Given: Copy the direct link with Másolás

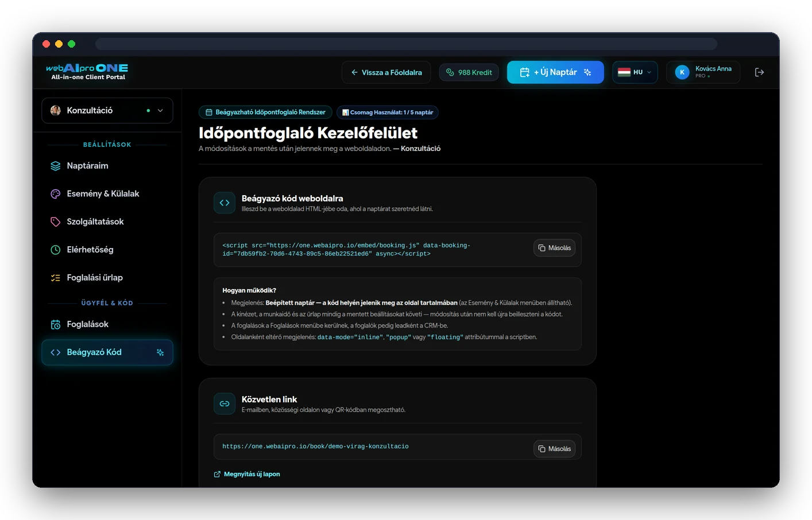Looking at the screenshot, I should (x=555, y=449).
